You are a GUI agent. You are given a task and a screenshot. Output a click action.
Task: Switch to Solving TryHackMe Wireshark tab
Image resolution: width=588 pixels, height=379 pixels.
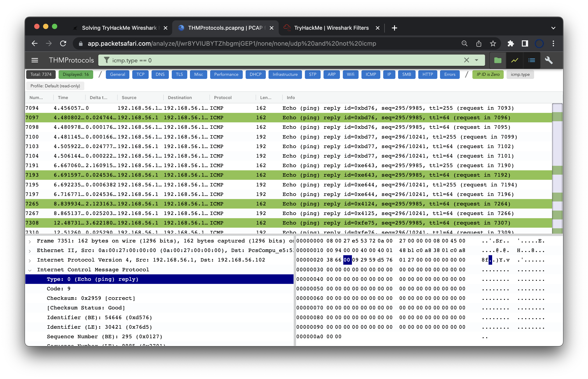(x=119, y=28)
